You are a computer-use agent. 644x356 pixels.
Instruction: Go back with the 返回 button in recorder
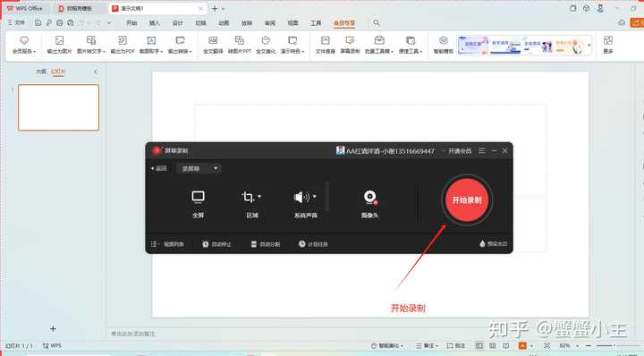coord(159,168)
